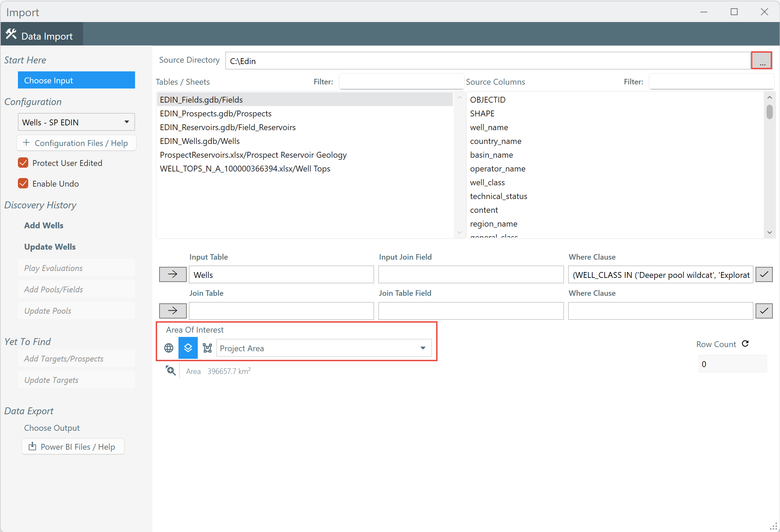
Task: Expand the Project Area dropdown
Action: click(423, 348)
